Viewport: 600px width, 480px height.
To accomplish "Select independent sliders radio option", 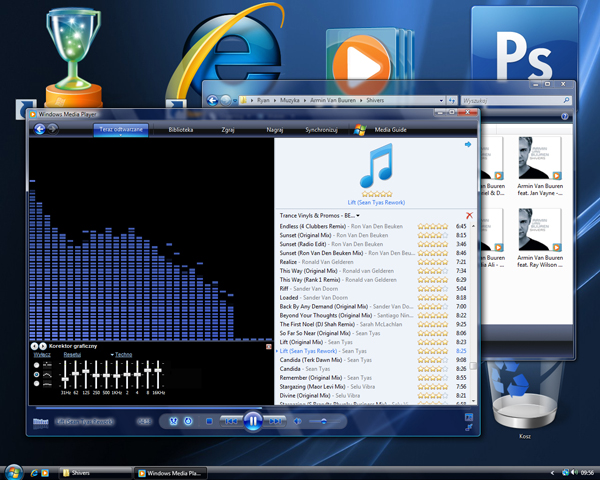I will click(x=37, y=365).
